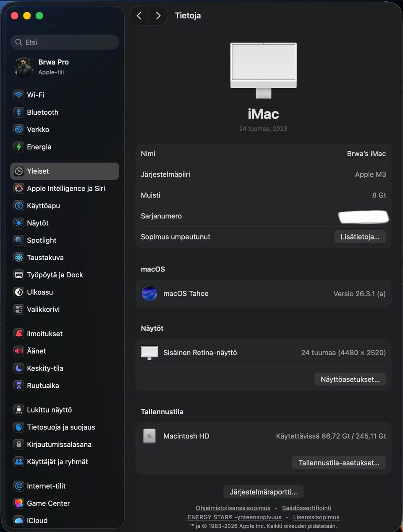Select the Verkko globe icon

19,129
